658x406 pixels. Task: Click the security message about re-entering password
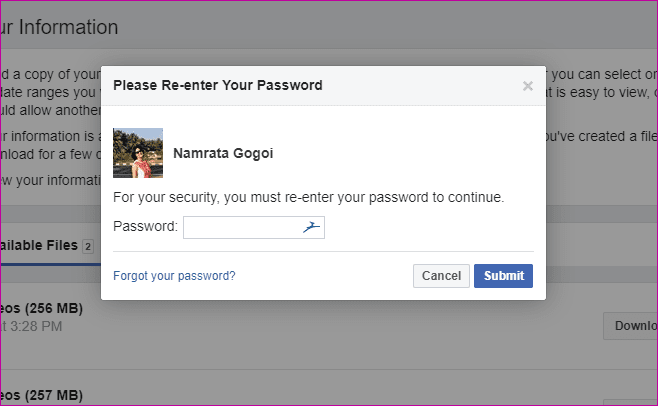tap(308, 197)
